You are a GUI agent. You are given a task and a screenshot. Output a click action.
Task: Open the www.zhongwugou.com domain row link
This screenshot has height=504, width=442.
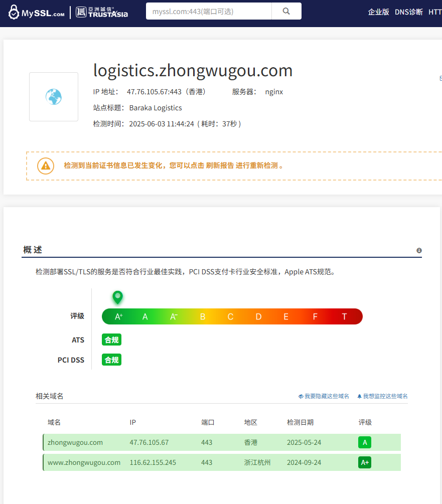pos(84,462)
